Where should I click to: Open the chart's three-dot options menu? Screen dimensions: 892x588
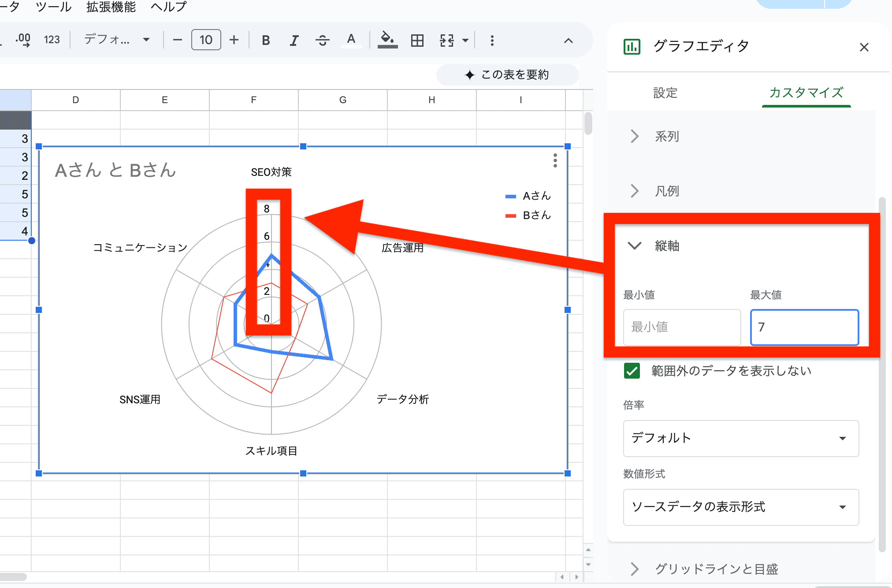pyautogui.click(x=555, y=160)
